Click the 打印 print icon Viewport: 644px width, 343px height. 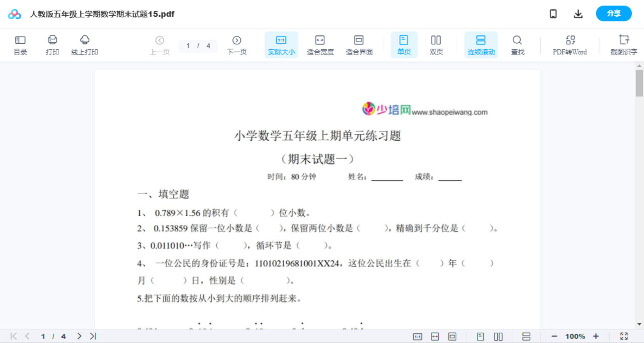coord(52,45)
